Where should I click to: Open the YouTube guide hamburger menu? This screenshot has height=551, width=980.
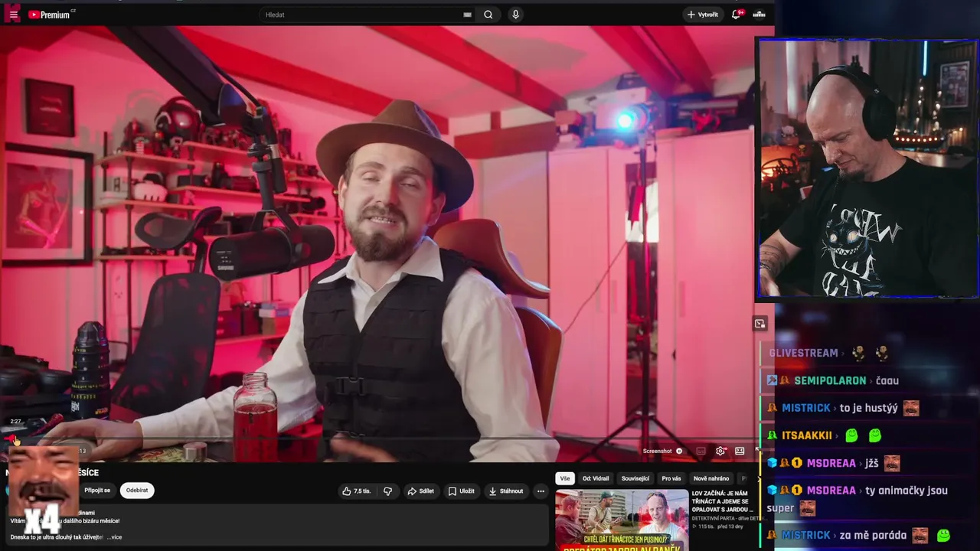13,15
